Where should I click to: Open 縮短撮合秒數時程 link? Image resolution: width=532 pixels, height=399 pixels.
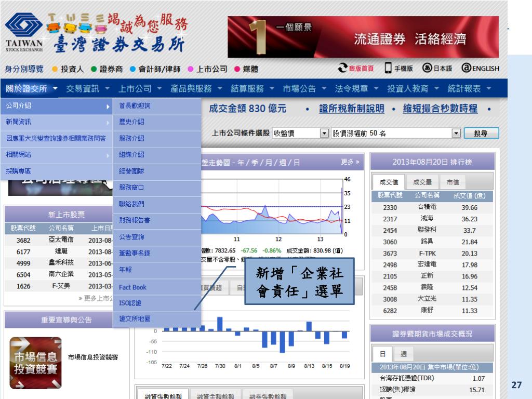pos(440,109)
